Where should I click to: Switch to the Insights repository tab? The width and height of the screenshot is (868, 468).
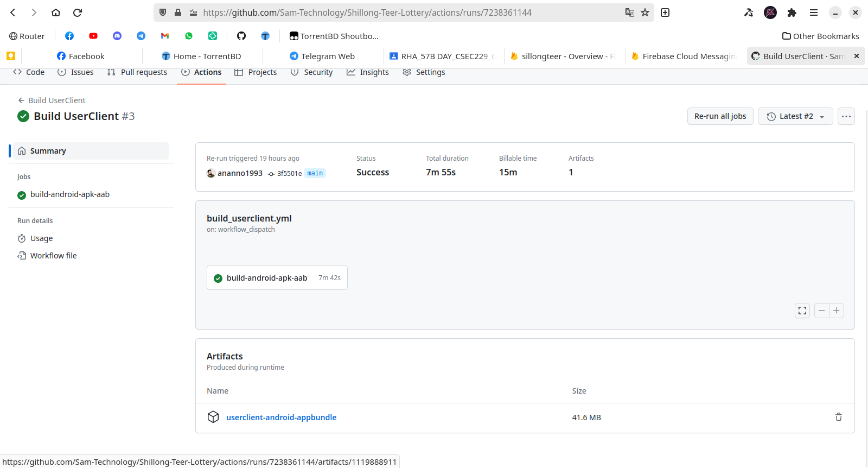(368, 72)
